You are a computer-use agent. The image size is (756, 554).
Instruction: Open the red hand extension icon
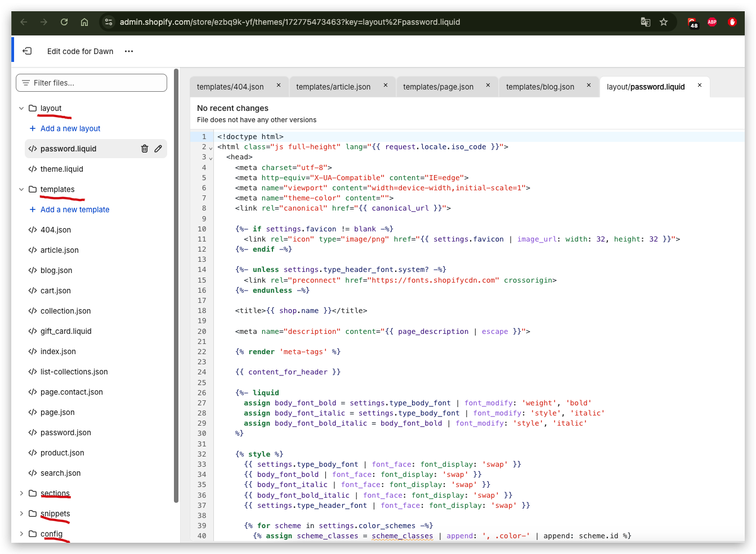coord(732,22)
